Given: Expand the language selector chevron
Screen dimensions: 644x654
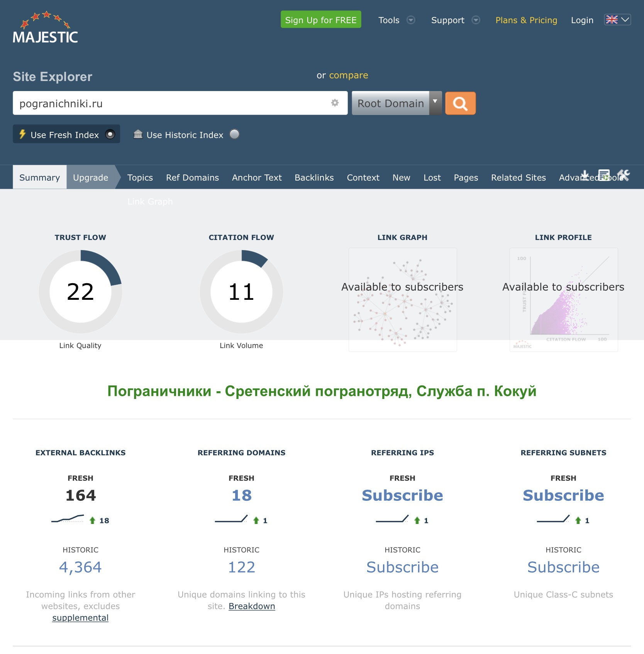Looking at the screenshot, I should [625, 20].
